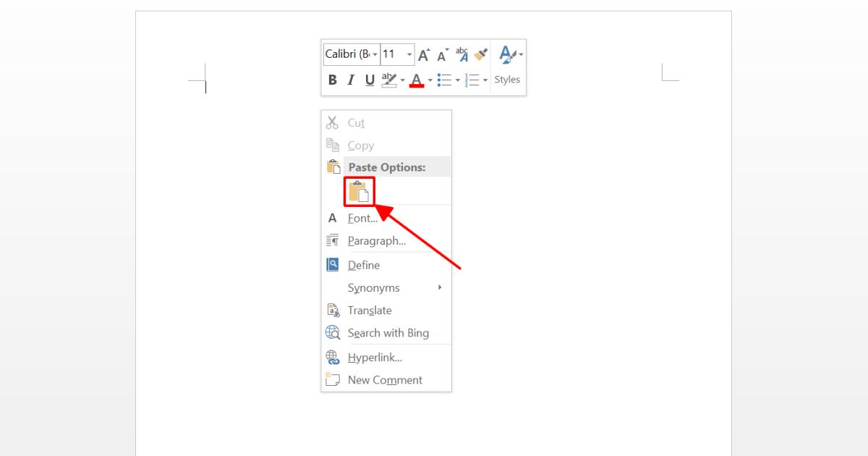This screenshot has width=868, height=456.
Task: Click the Styles label
Action: point(507,80)
